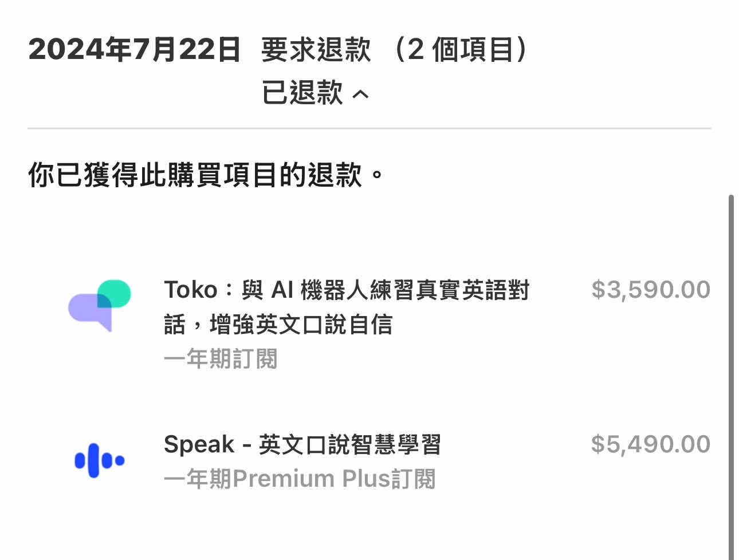Open the Speak - 英文口說智慧學習 title
This screenshot has width=739, height=560.
pos(302,445)
